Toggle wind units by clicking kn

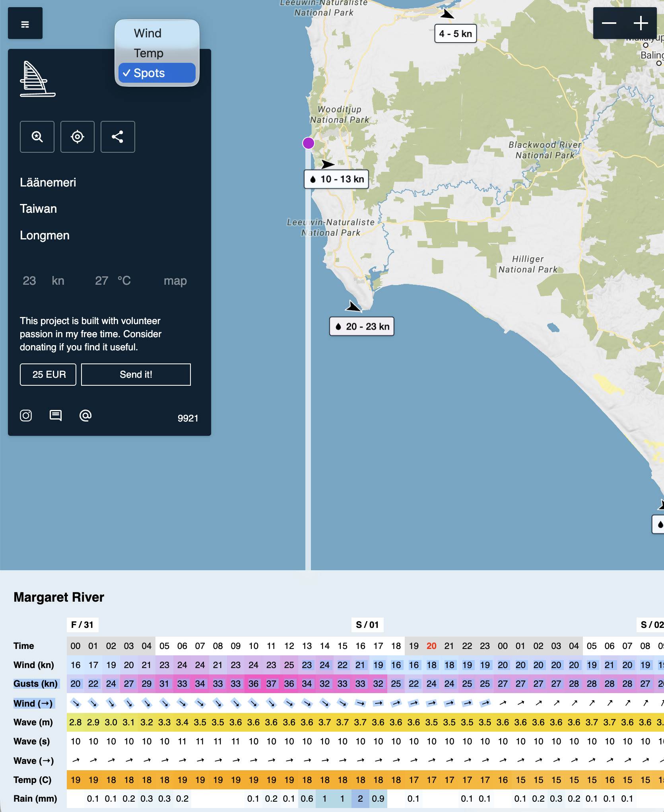tap(58, 281)
